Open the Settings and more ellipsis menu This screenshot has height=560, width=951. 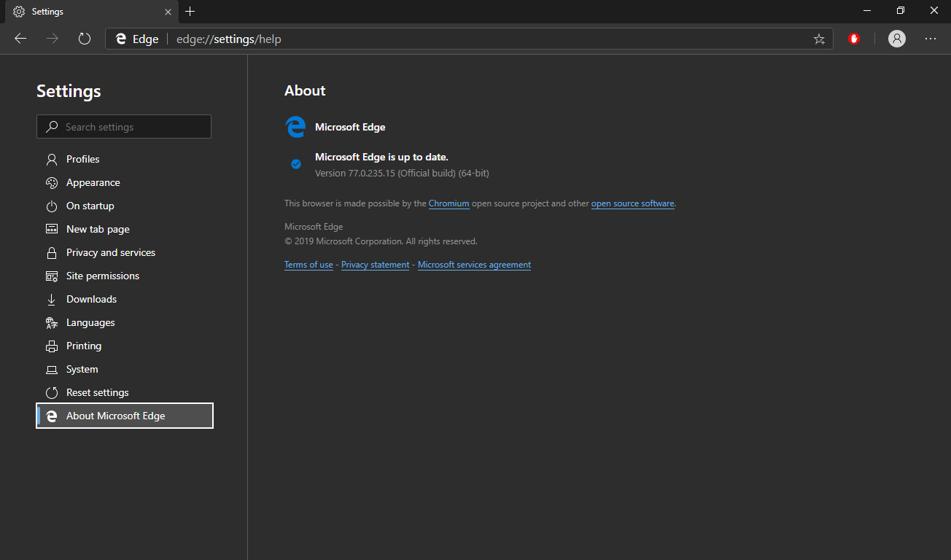pyautogui.click(x=931, y=39)
